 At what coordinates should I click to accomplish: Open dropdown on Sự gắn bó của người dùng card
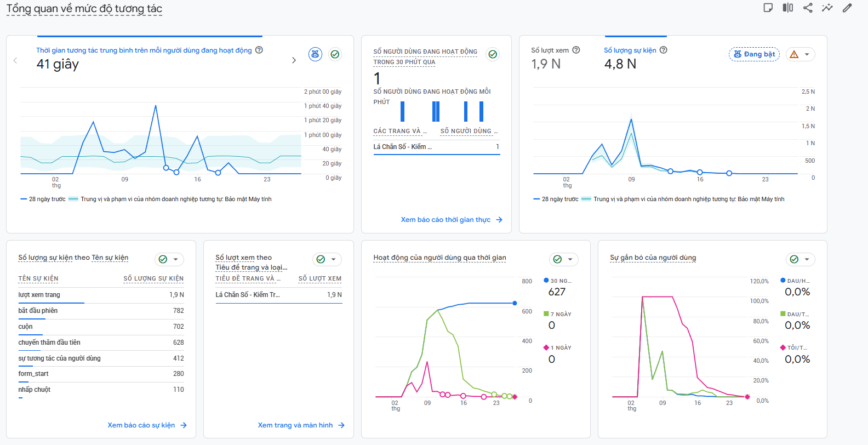tap(800, 259)
